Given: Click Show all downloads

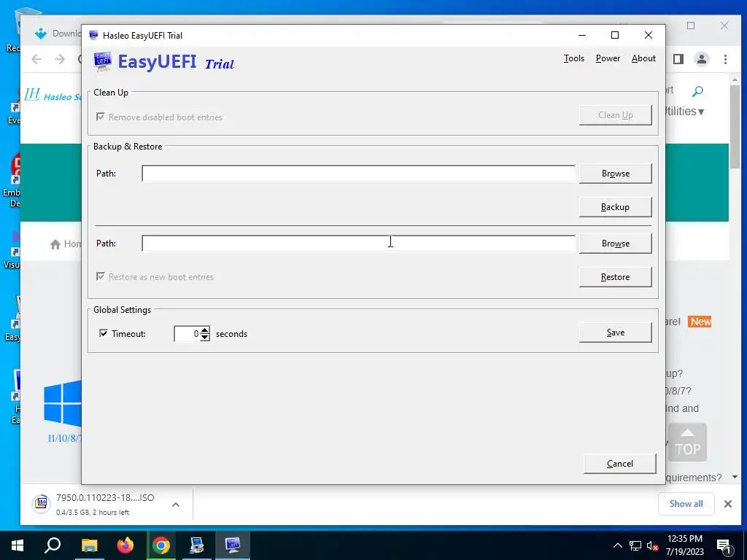Looking at the screenshot, I should click(686, 504).
